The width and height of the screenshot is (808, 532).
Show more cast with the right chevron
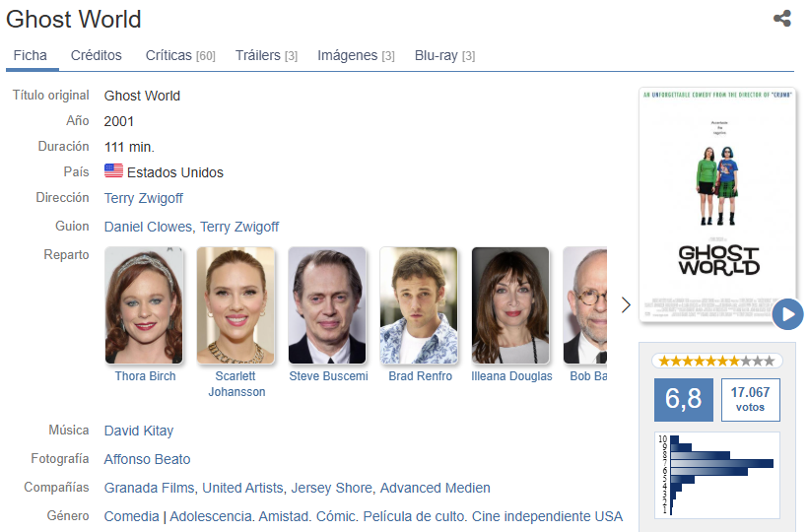(x=626, y=304)
